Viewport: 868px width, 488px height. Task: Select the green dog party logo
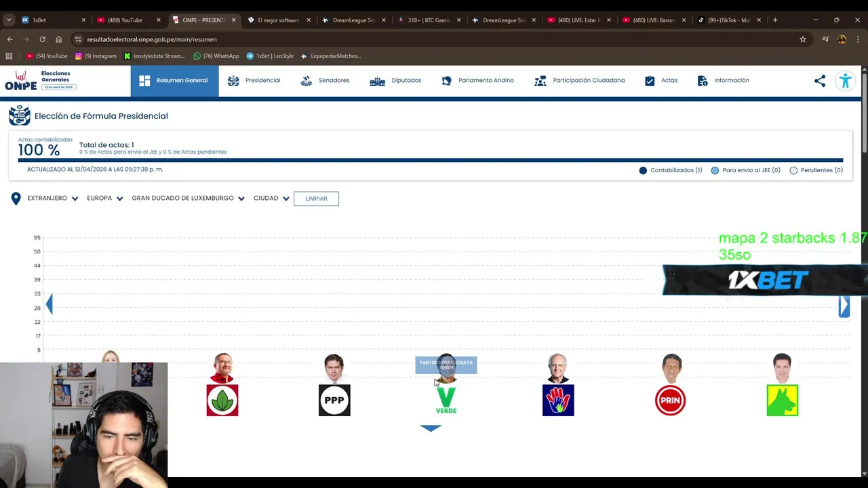point(782,400)
